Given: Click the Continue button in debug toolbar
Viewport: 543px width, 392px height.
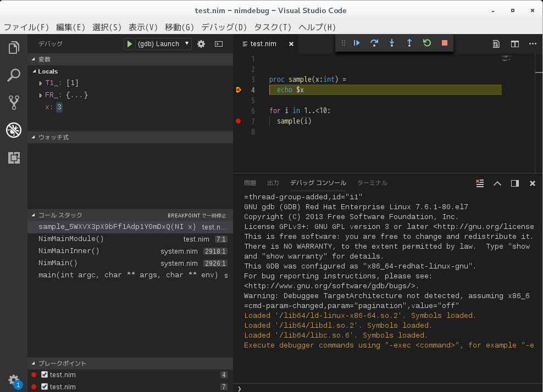Looking at the screenshot, I should click(357, 42).
